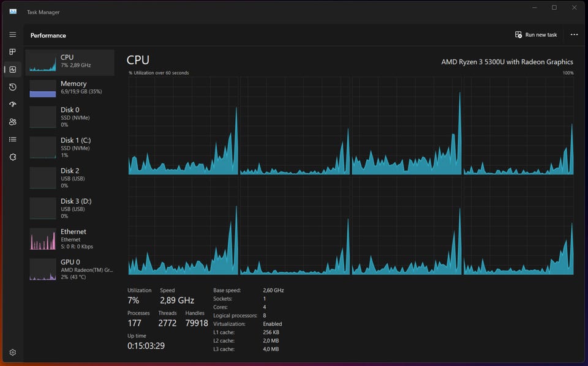The width and height of the screenshot is (588, 366).
Task: Select Disk 3 (D:) entry
Action: tap(70, 208)
